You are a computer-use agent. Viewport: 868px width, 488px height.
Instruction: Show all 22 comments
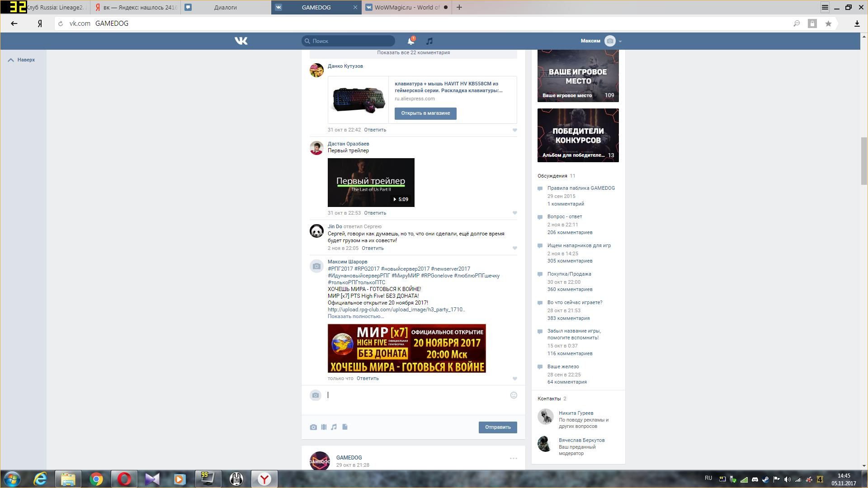coord(413,53)
